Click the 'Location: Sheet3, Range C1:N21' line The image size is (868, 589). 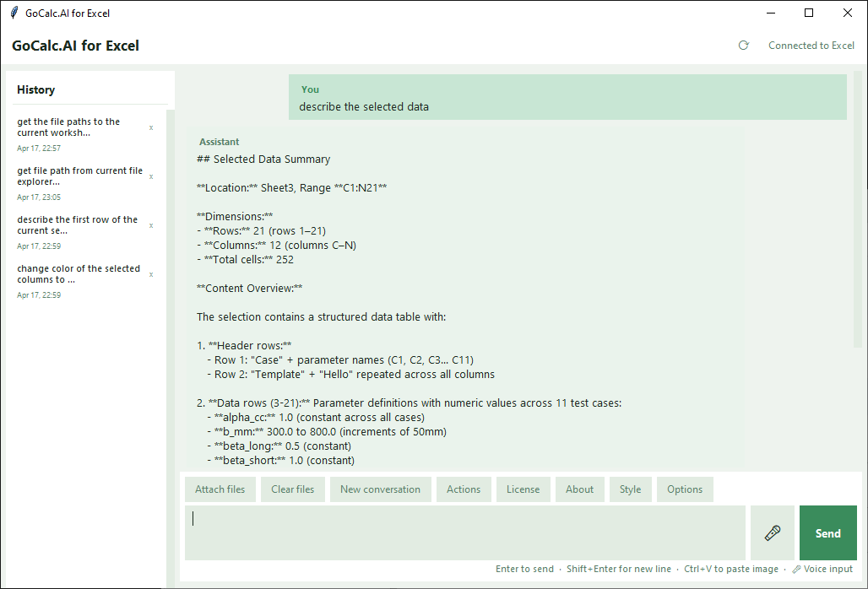292,188
